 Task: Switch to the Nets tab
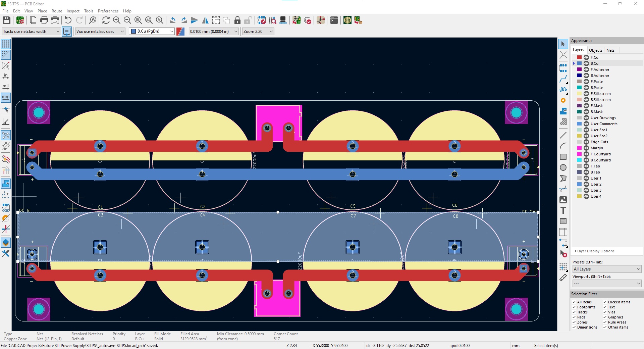[610, 50]
